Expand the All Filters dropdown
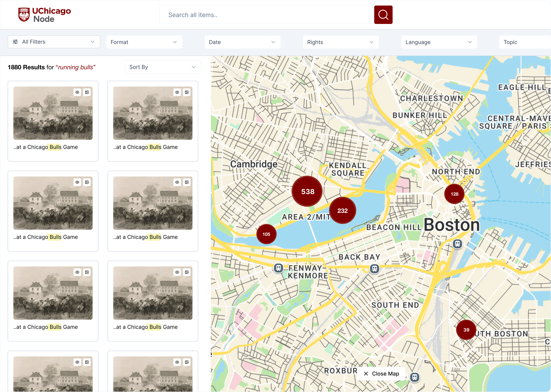This screenshot has width=551, height=392. 54,42
